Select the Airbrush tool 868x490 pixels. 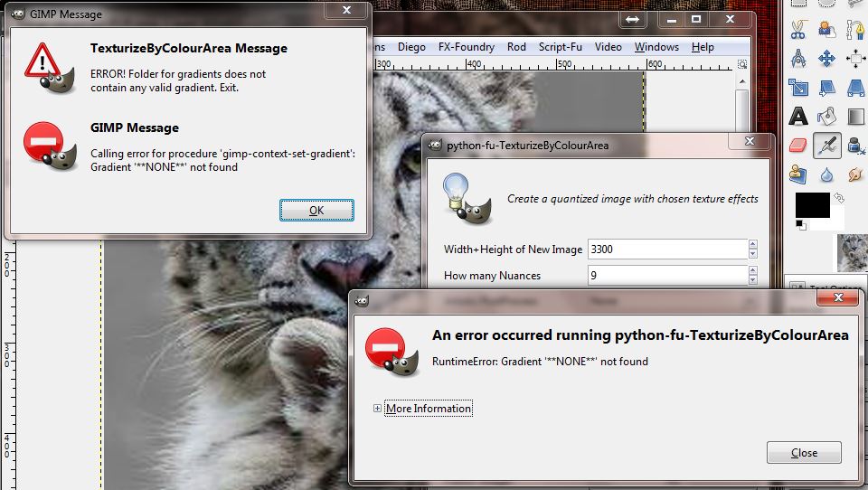click(x=827, y=146)
